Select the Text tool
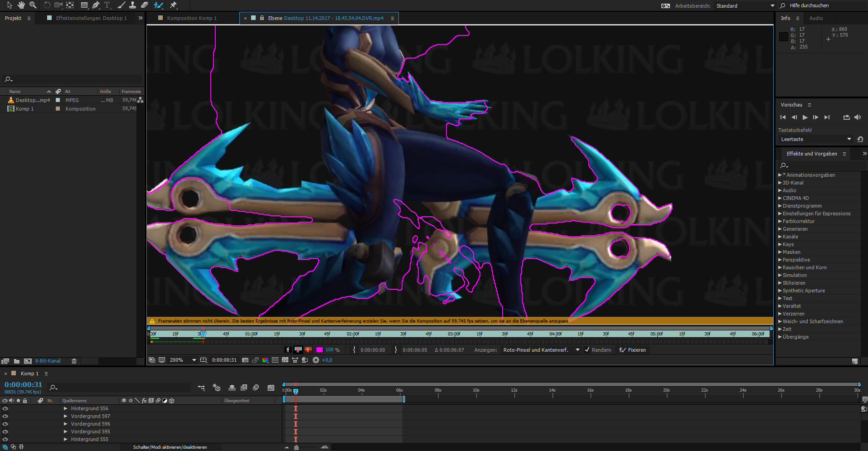Viewport: 868px width, 451px height. coord(107,5)
